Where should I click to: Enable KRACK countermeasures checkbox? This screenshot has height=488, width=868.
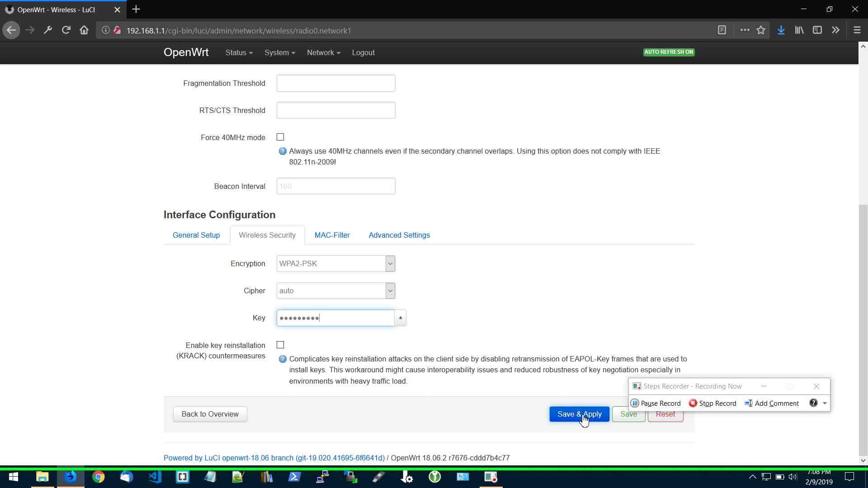[280, 345]
